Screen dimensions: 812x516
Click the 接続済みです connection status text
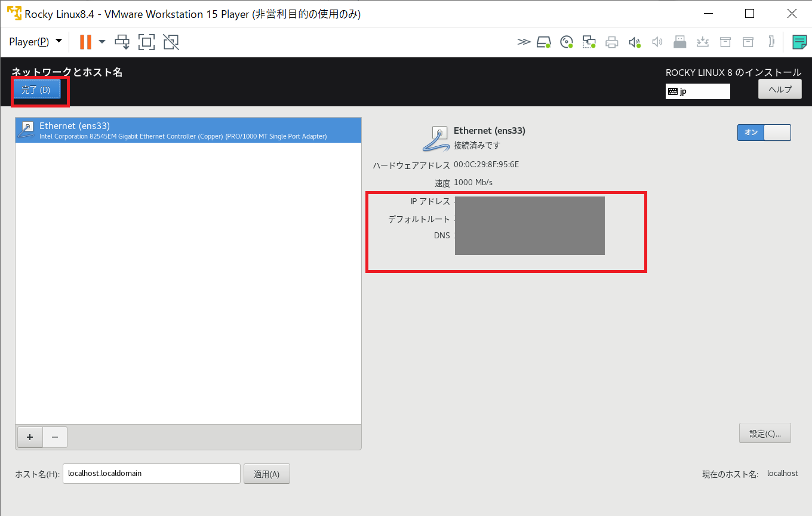click(x=477, y=145)
